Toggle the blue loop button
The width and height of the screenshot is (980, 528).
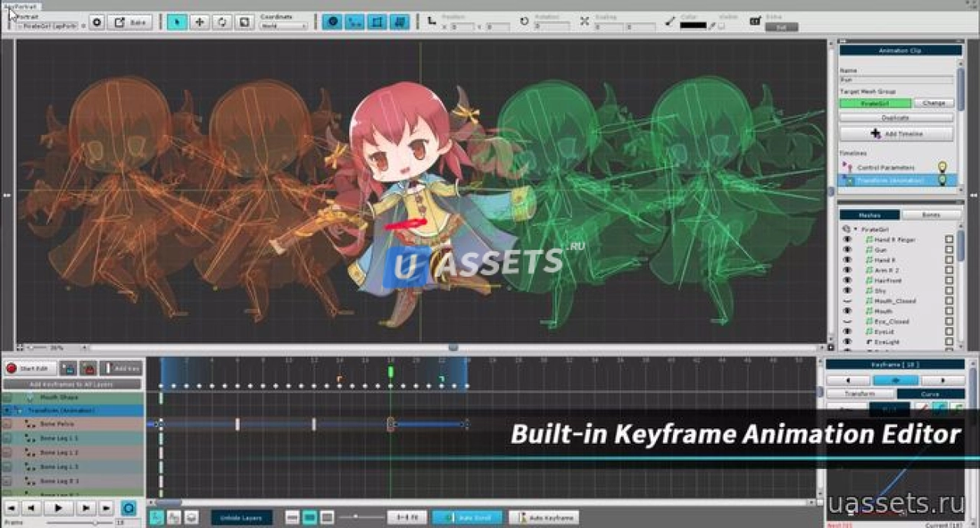click(129, 507)
